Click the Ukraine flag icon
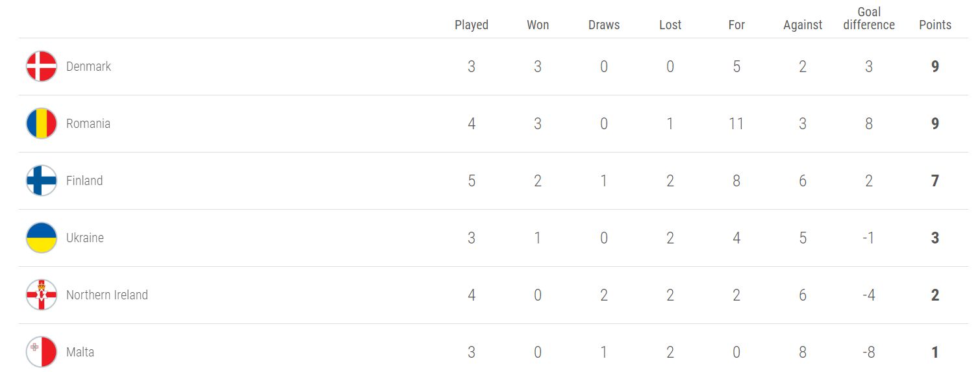This screenshot has width=980, height=372. (42, 238)
